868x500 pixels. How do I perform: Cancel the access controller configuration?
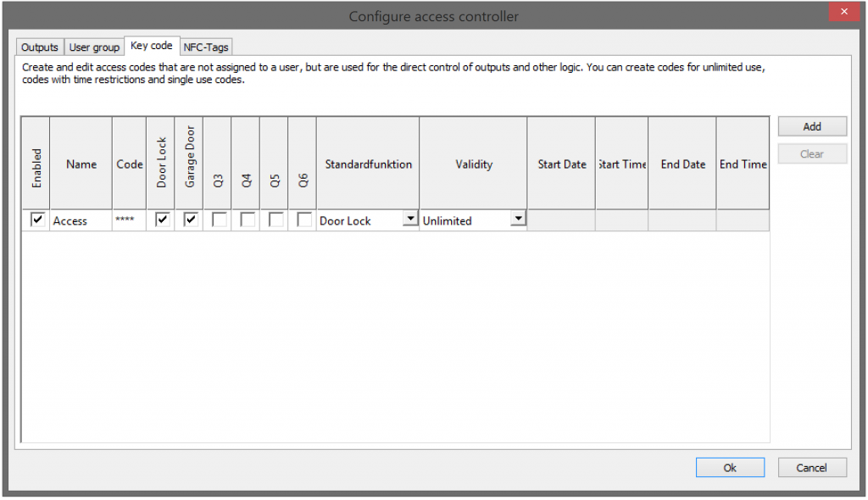click(x=811, y=467)
